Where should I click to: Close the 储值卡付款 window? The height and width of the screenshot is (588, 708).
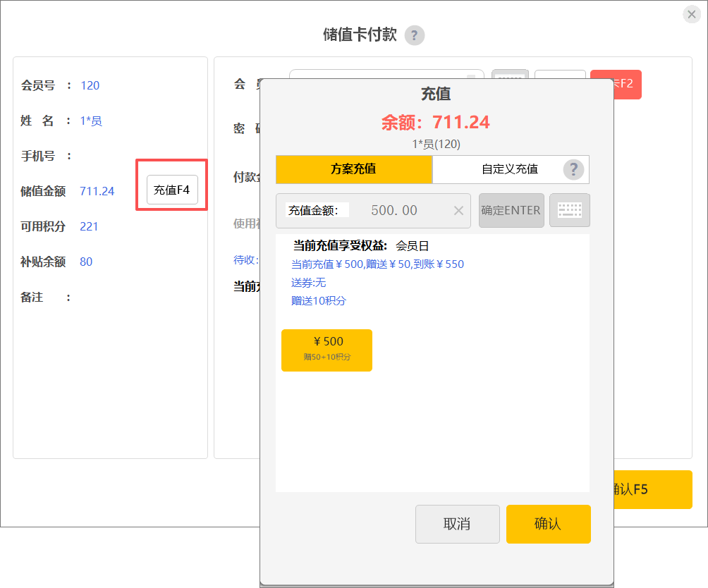click(692, 15)
